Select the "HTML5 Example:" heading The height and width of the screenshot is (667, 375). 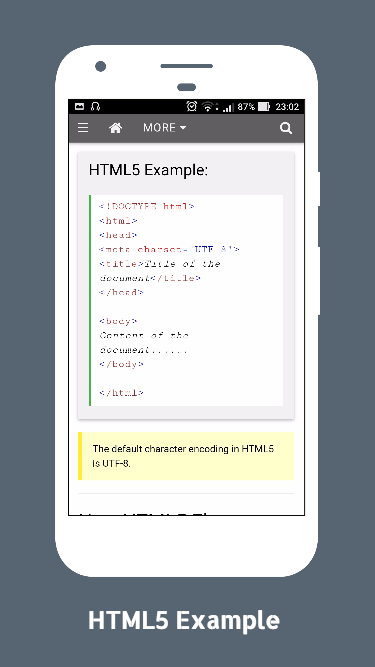coord(148,170)
